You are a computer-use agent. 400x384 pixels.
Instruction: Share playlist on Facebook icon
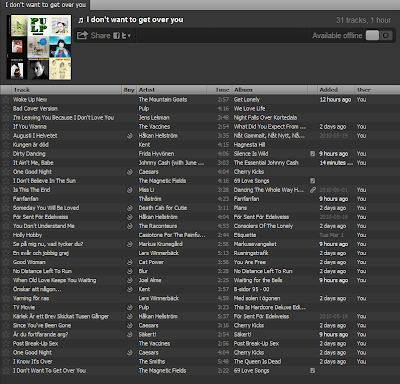pyautogui.click(x=116, y=36)
